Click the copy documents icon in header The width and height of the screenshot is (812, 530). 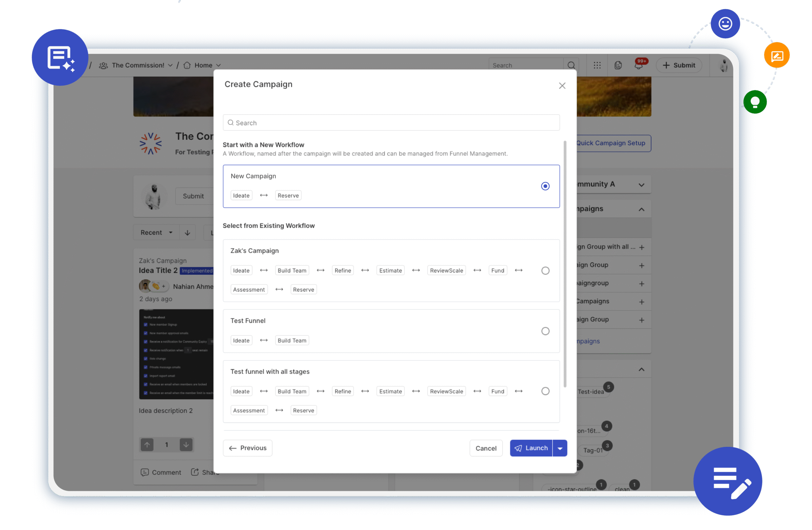pyautogui.click(x=618, y=65)
